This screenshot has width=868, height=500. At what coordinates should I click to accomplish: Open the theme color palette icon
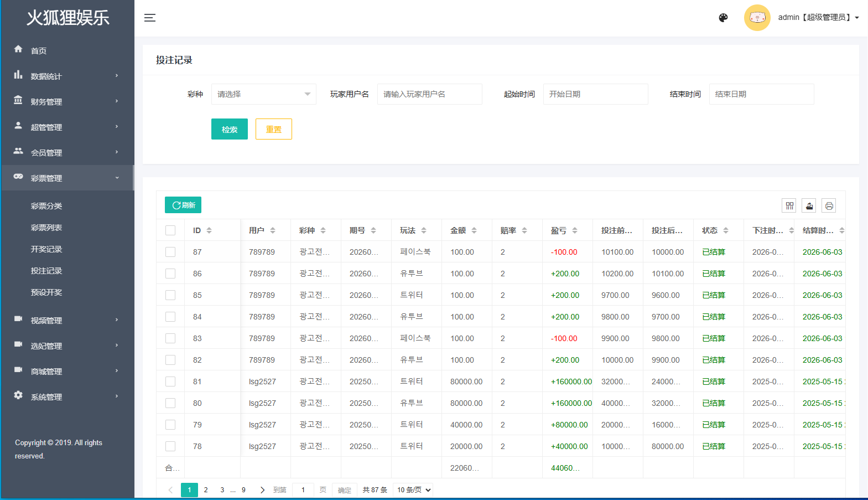coord(723,18)
